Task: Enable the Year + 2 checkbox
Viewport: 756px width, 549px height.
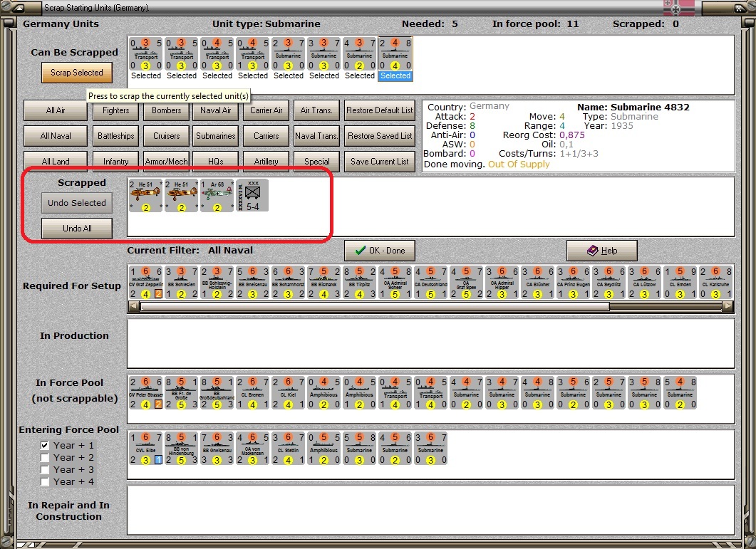Action: 45,457
